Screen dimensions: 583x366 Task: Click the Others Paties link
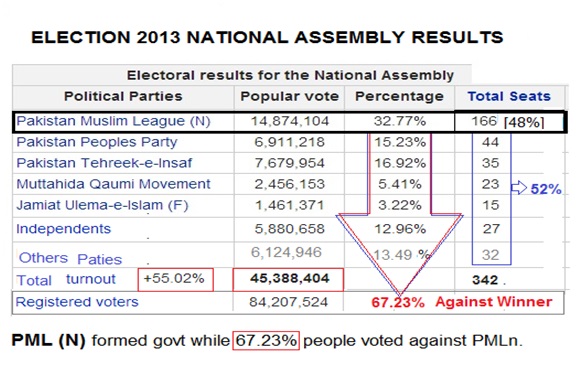click(70, 258)
